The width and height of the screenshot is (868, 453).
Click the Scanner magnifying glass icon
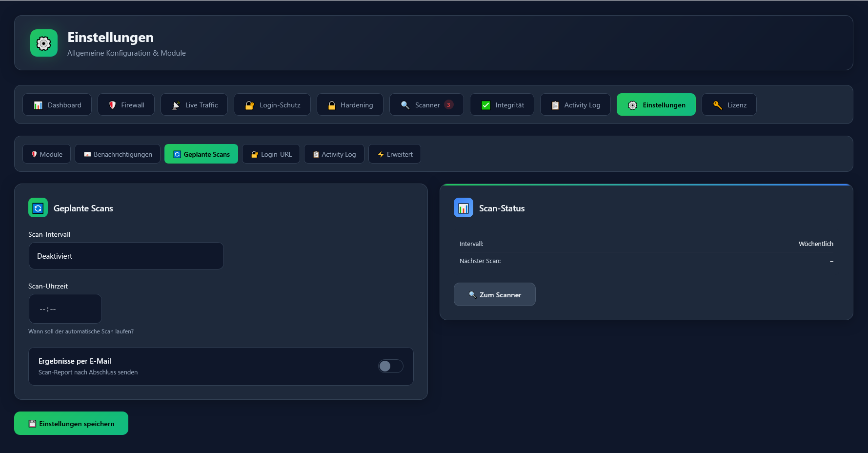[405, 105]
